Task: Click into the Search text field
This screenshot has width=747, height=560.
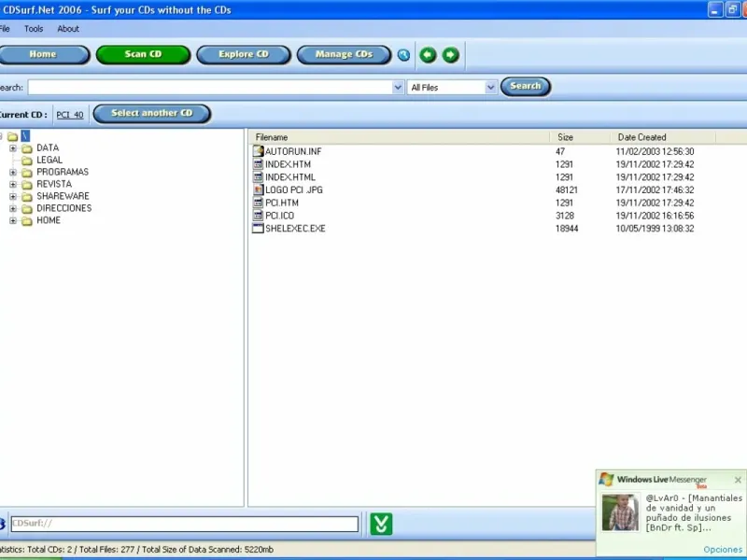Action: [210, 87]
